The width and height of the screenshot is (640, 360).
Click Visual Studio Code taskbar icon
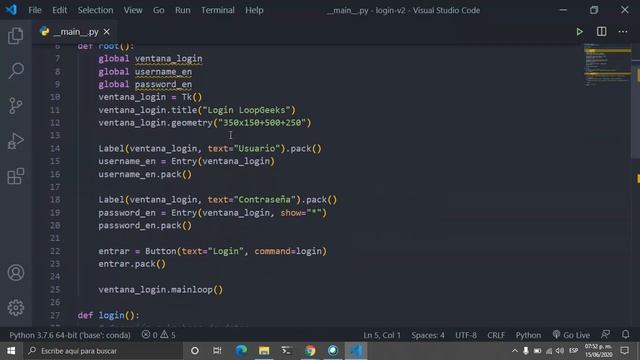(356, 351)
